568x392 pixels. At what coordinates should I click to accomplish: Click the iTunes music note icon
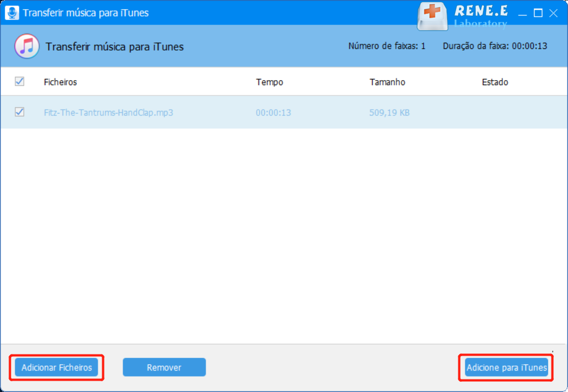click(27, 47)
